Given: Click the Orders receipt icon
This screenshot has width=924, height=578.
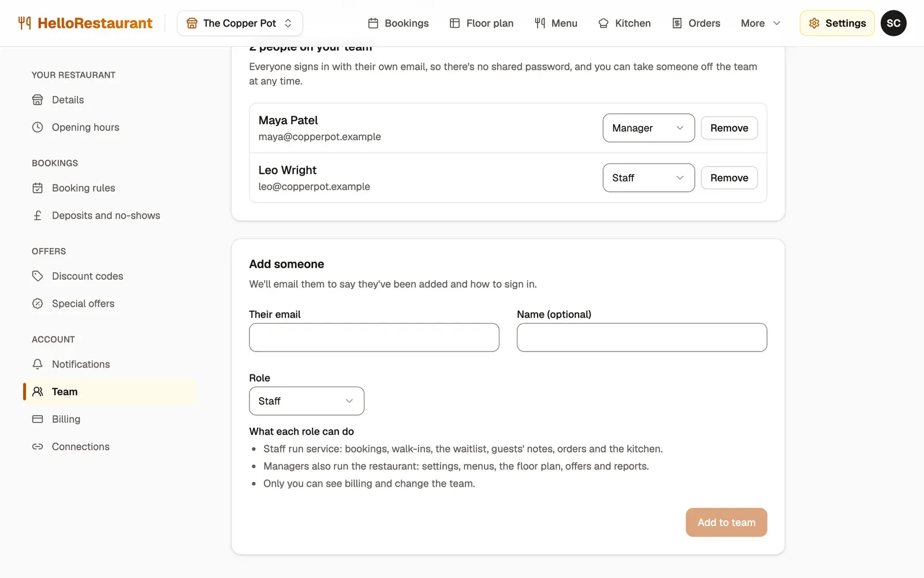Looking at the screenshot, I should click(x=677, y=23).
